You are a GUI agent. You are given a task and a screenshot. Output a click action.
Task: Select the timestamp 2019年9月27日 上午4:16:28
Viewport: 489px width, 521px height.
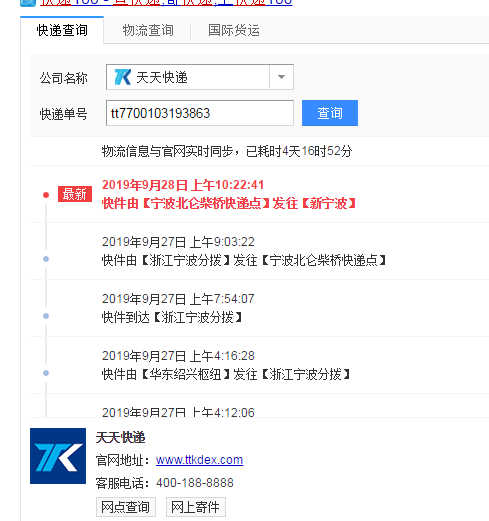pos(178,356)
